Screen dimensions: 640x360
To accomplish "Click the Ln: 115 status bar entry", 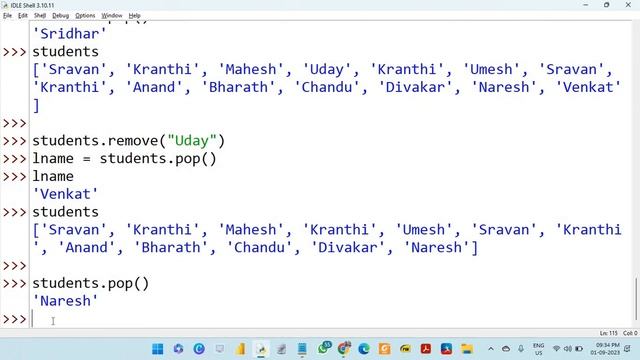I will click(608, 333).
